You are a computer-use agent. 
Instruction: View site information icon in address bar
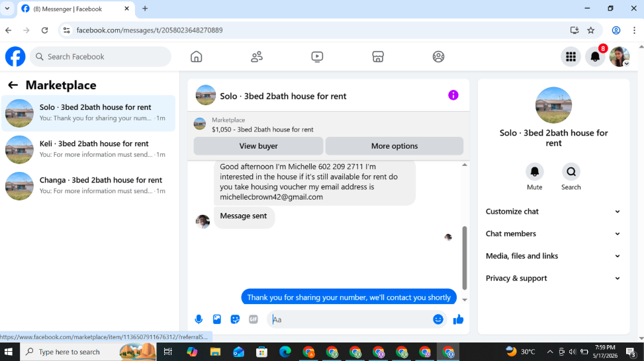click(x=67, y=30)
